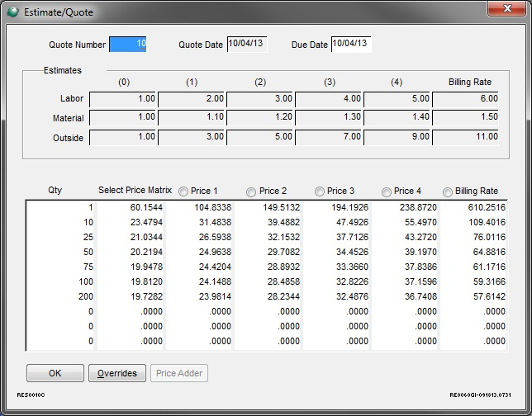
Task: Click the price cell 34.4526
Action: click(x=336, y=252)
